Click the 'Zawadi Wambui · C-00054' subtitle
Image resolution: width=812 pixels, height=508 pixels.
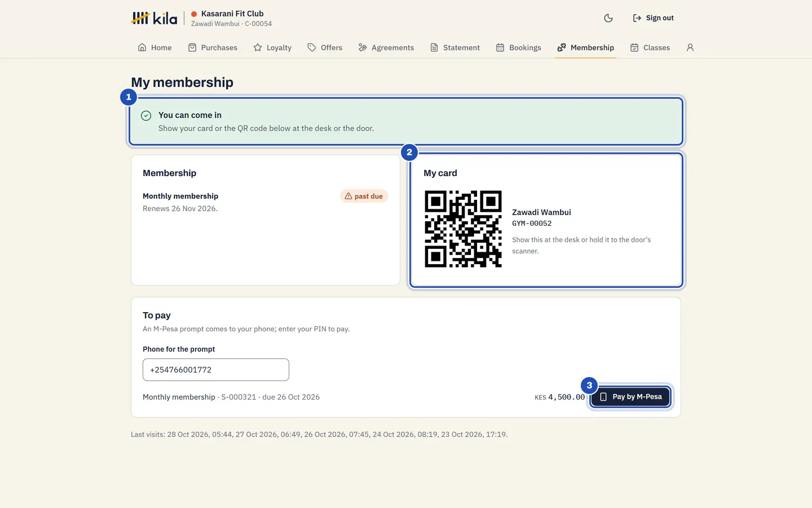[231, 24]
